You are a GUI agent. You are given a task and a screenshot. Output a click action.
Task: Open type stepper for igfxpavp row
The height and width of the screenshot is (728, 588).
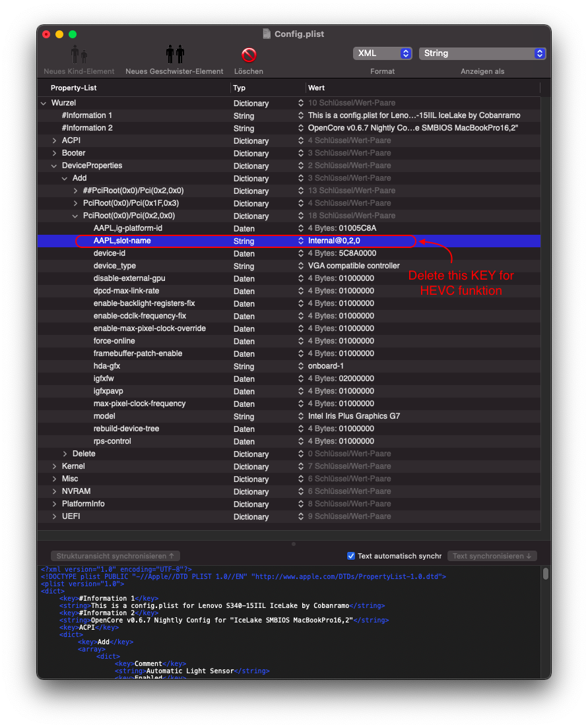[x=301, y=392]
